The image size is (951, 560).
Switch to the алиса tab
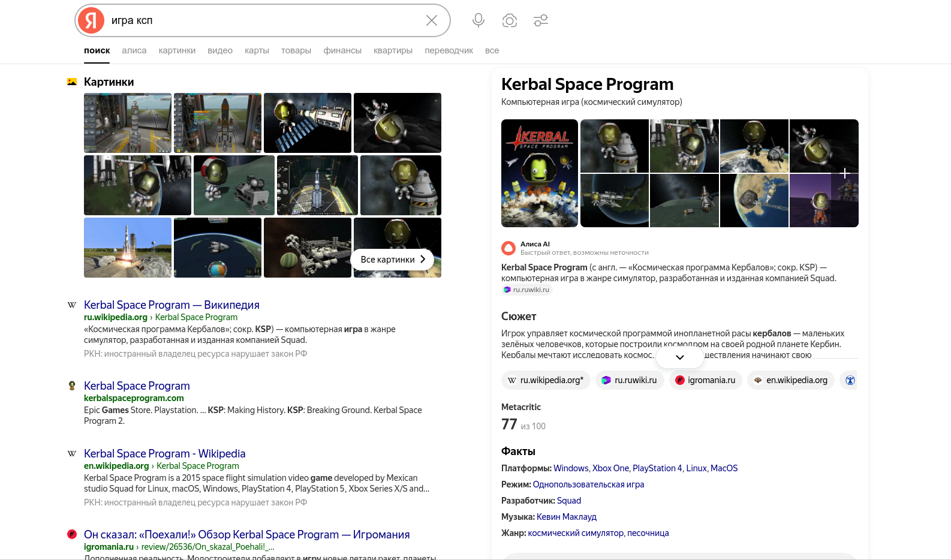(x=134, y=50)
